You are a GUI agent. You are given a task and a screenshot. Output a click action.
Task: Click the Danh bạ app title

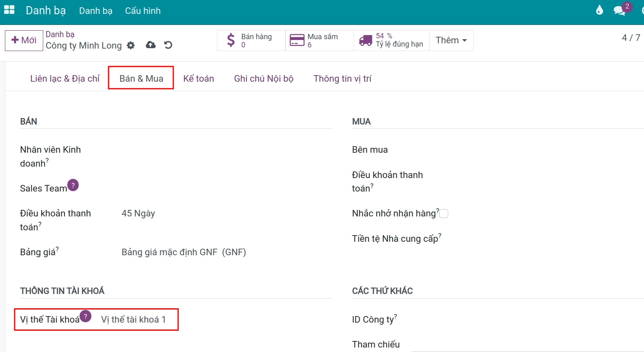coord(46,10)
